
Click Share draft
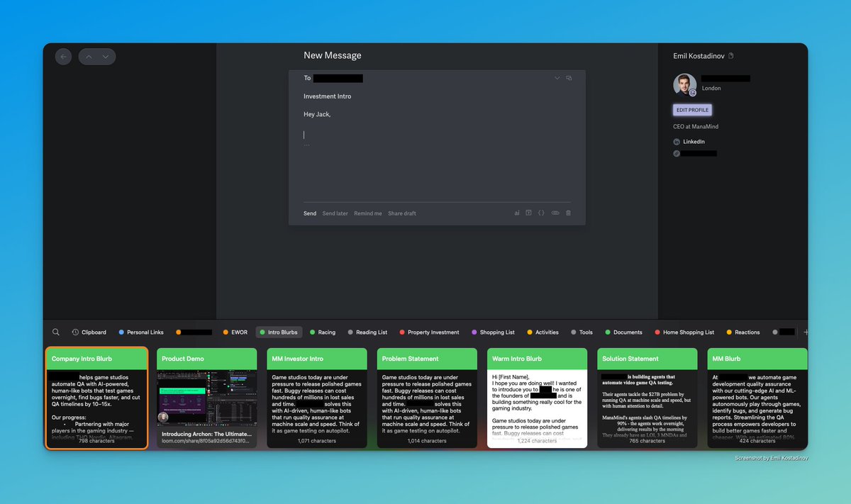pyautogui.click(x=402, y=213)
